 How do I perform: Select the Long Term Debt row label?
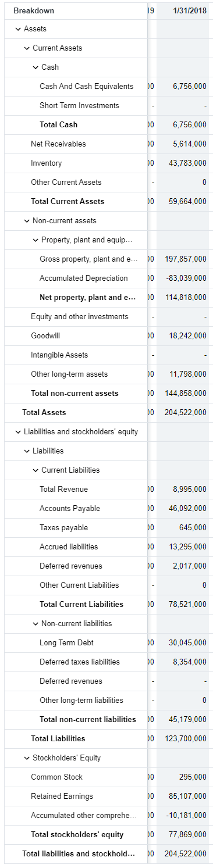click(x=66, y=642)
